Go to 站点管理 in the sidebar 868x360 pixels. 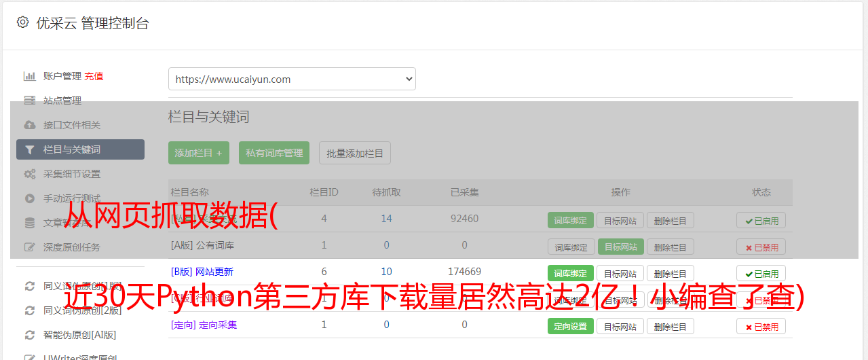click(62, 101)
